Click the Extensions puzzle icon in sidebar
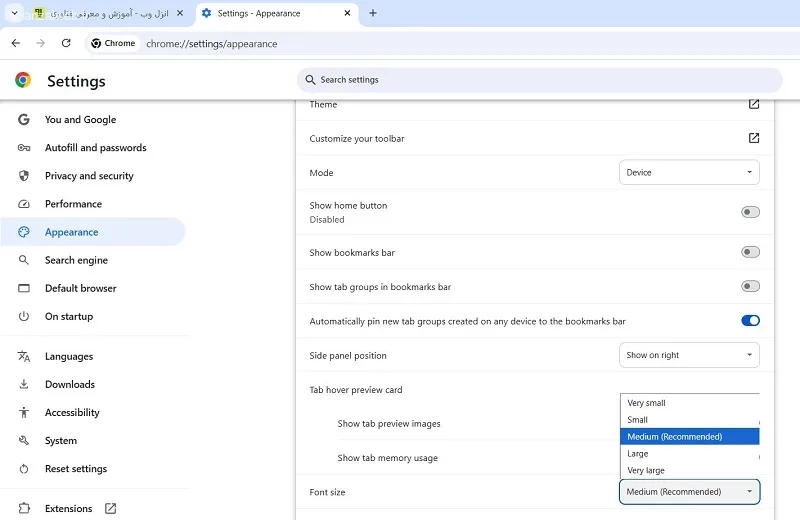The width and height of the screenshot is (800, 520). 24,508
